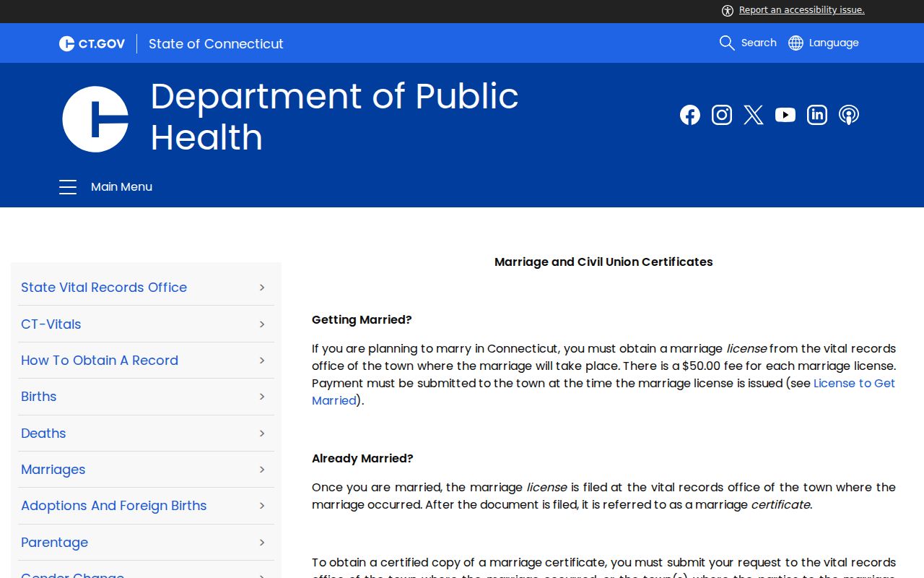The height and width of the screenshot is (578, 924).
Task: Open the Search magnifier icon
Action: pyautogui.click(x=727, y=43)
